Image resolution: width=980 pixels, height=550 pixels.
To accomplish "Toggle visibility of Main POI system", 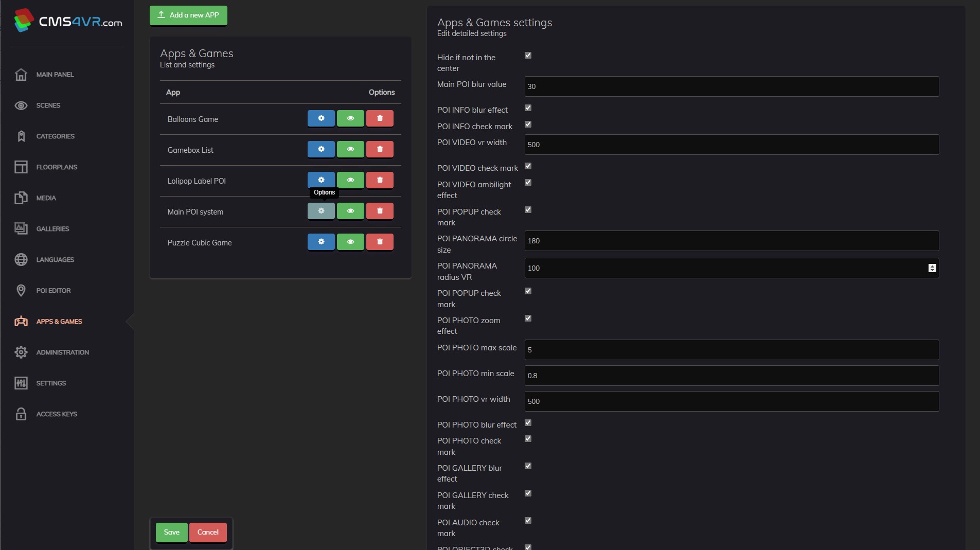I will [x=350, y=211].
